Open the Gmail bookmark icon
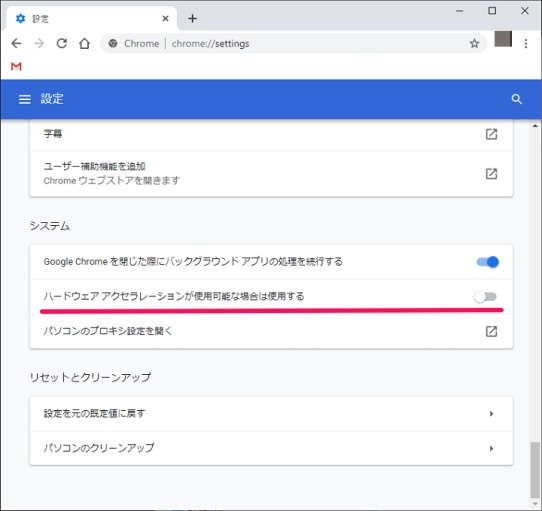The height and width of the screenshot is (511, 542). tap(16, 66)
